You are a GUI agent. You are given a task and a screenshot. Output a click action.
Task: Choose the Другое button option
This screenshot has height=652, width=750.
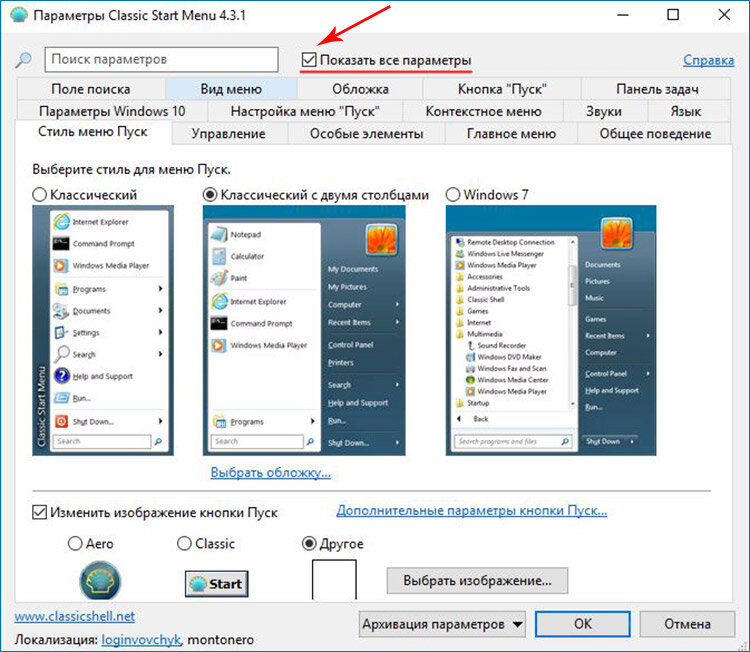click(x=309, y=543)
